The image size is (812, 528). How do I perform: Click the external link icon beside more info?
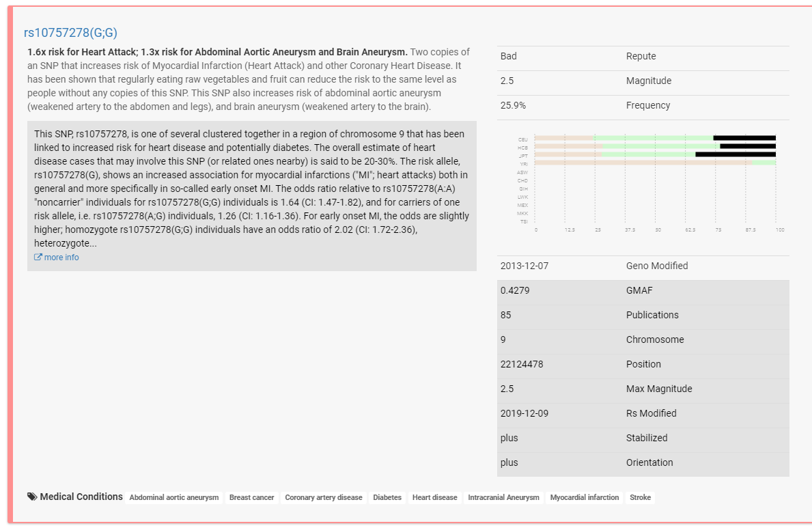(x=38, y=258)
